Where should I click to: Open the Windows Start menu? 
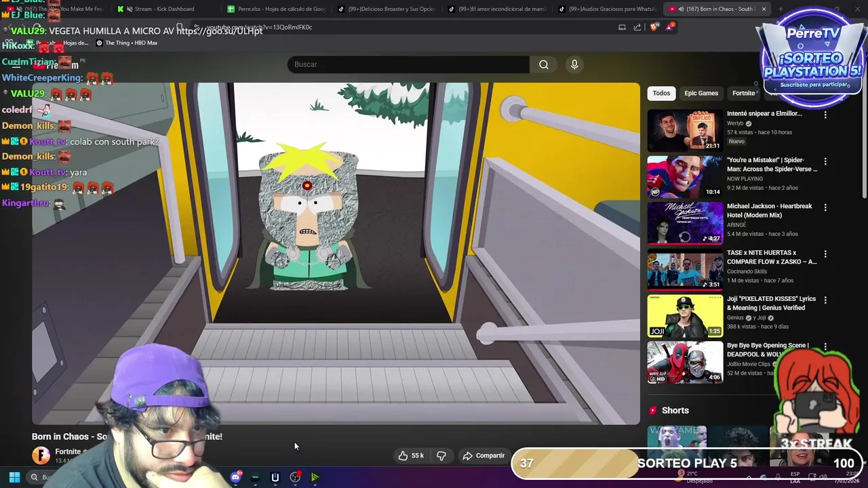tap(14, 477)
